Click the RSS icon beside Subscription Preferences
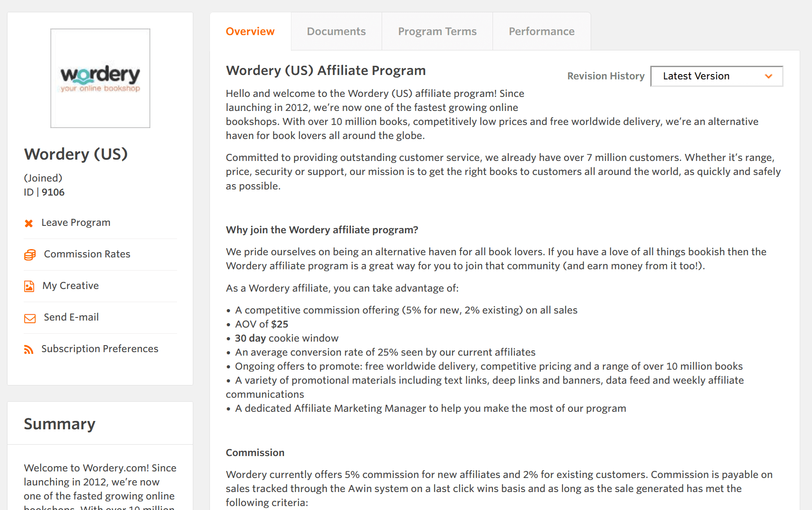This screenshot has height=510, width=812. tap(29, 350)
